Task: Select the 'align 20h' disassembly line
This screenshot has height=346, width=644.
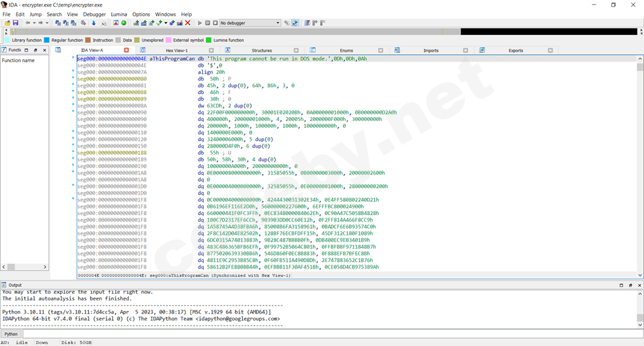Action: (x=211, y=72)
